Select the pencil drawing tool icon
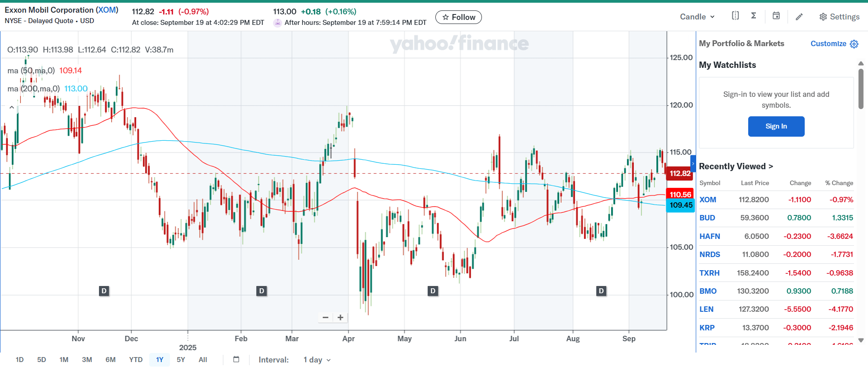868x372 pixels. click(x=799, y=17)
